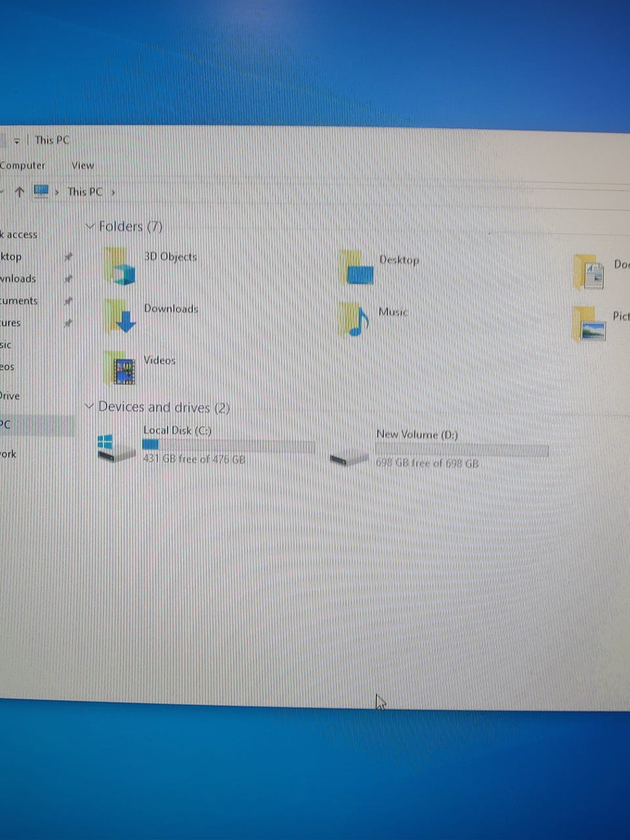The height and width of the screenshot is (840, 630).
Task: Expand the chevron after This PC in address bar
Action: 113,192
